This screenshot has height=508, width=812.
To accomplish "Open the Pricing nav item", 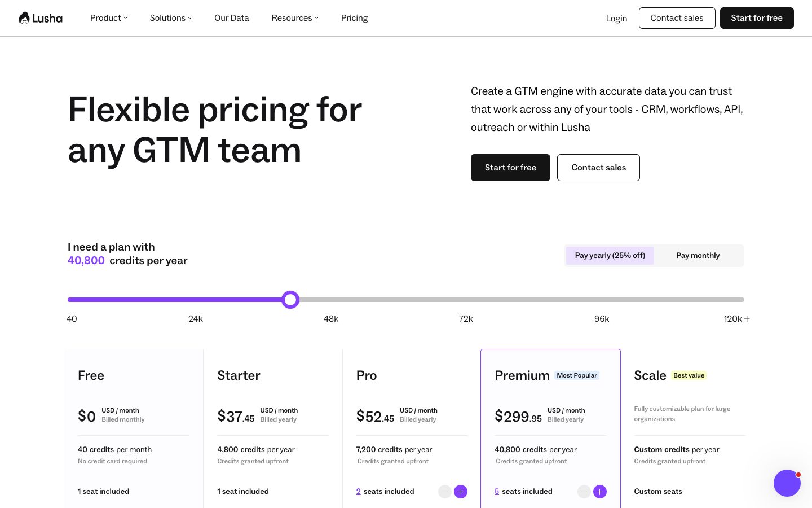I will [355, 18].
